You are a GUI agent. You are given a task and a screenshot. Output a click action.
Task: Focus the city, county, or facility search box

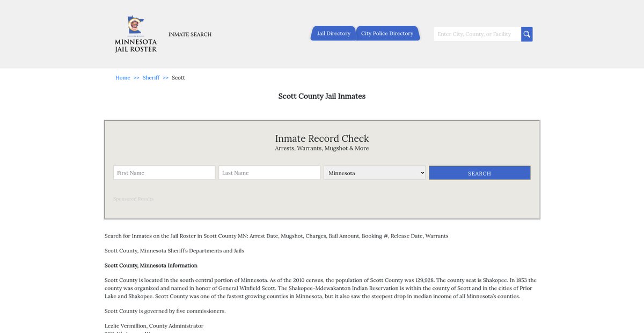(477, 34)
